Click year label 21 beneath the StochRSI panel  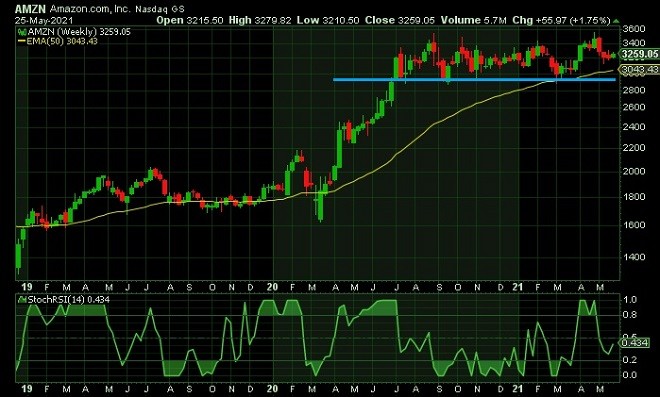pos(518,388)
